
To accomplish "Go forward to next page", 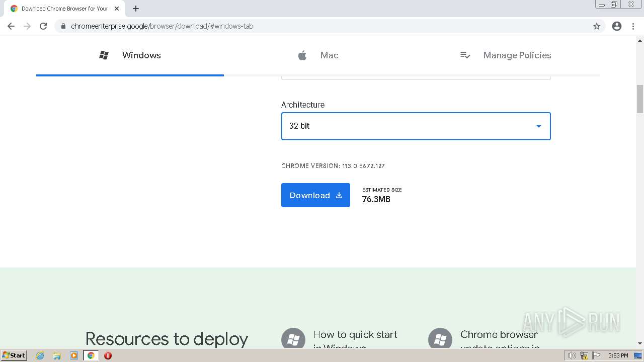I will click(x=27, y=26).
